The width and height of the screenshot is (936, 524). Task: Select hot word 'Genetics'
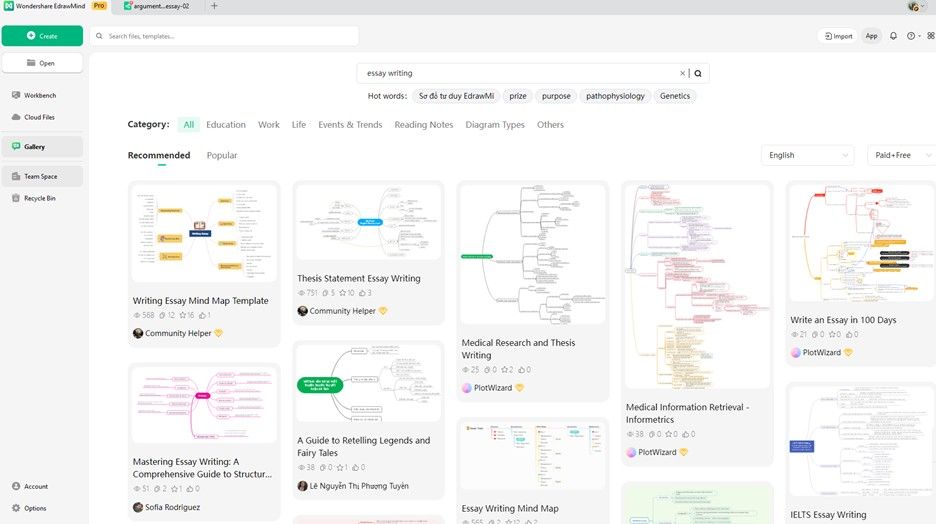point(675,95)
